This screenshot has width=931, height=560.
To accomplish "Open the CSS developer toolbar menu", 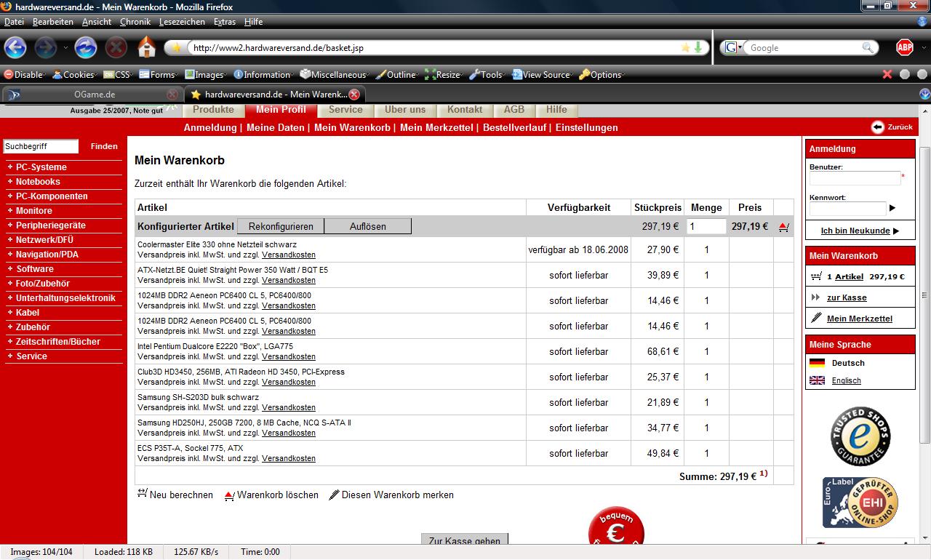I will (x=116, y=74).
